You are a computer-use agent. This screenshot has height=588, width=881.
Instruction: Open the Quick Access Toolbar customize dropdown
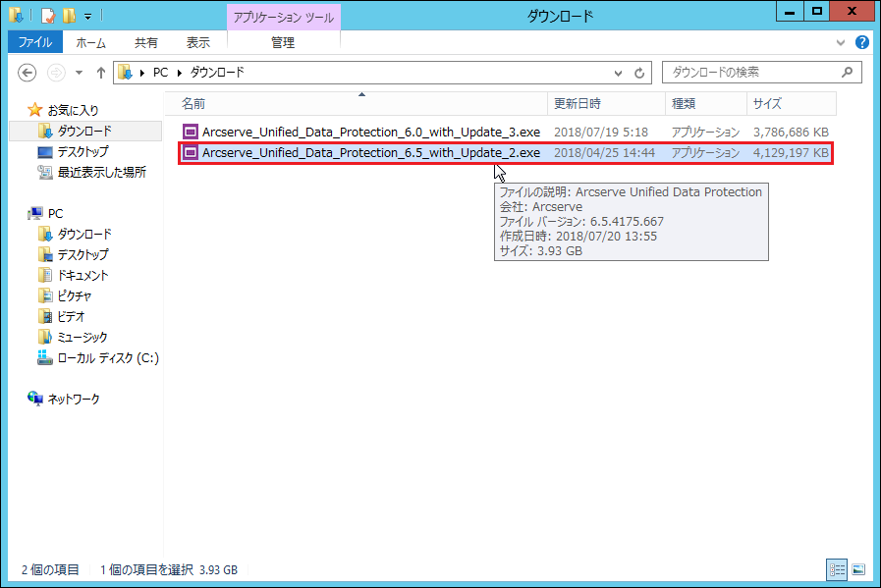pyautogui.click(x=87, y=17)
